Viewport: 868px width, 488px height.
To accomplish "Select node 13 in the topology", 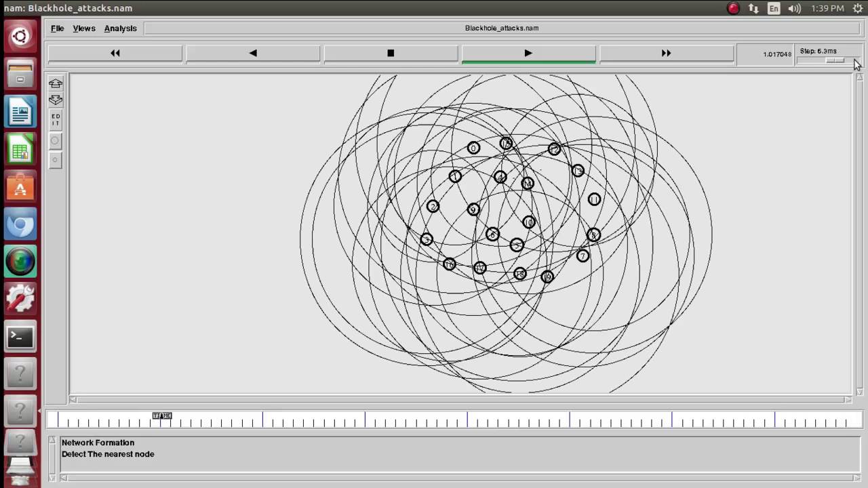I will [x=577, y=171].
